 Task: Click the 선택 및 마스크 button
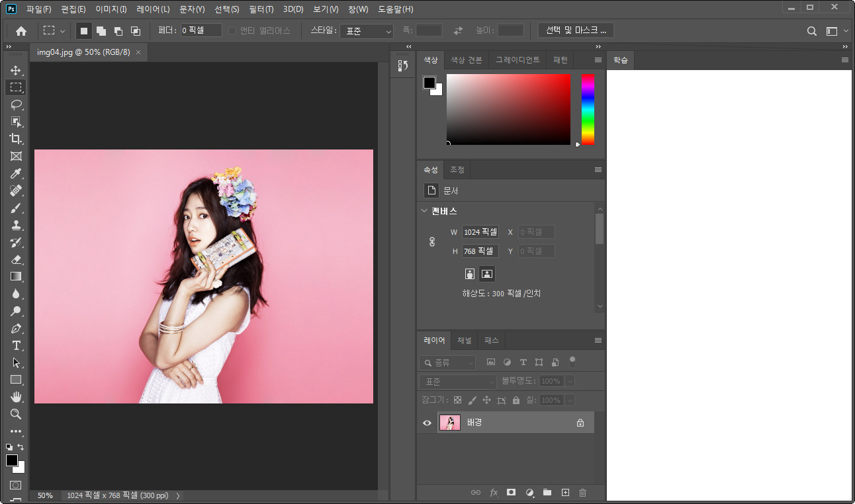(x=576, y=30)
